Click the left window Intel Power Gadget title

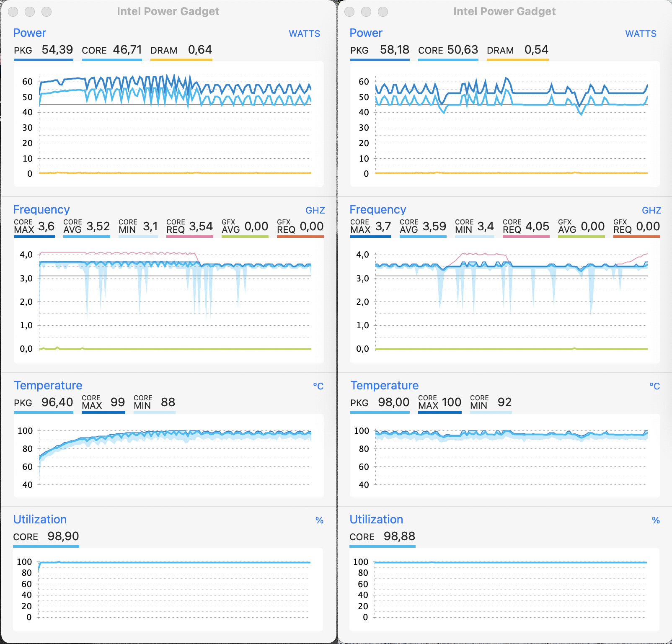[168, 11]
